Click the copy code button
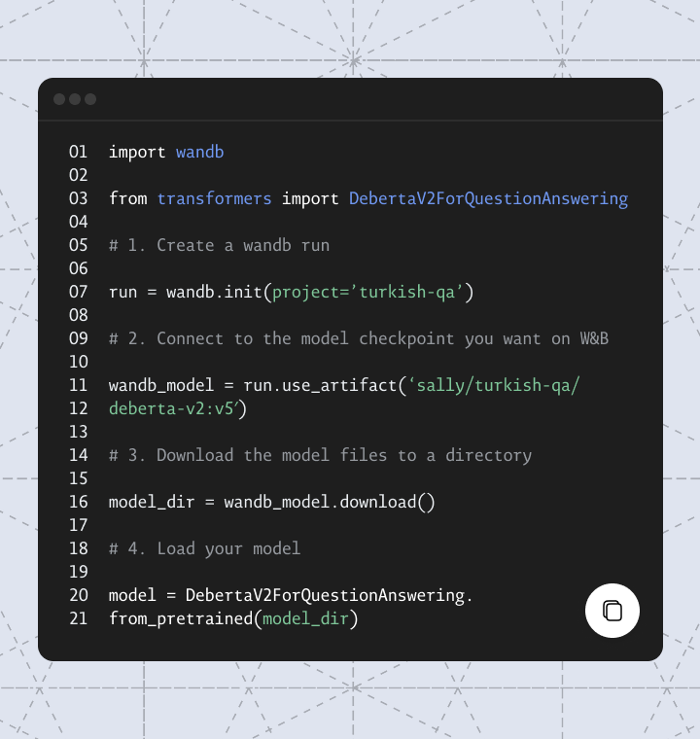This screenshot has height=739, width=700. point(612,611)
